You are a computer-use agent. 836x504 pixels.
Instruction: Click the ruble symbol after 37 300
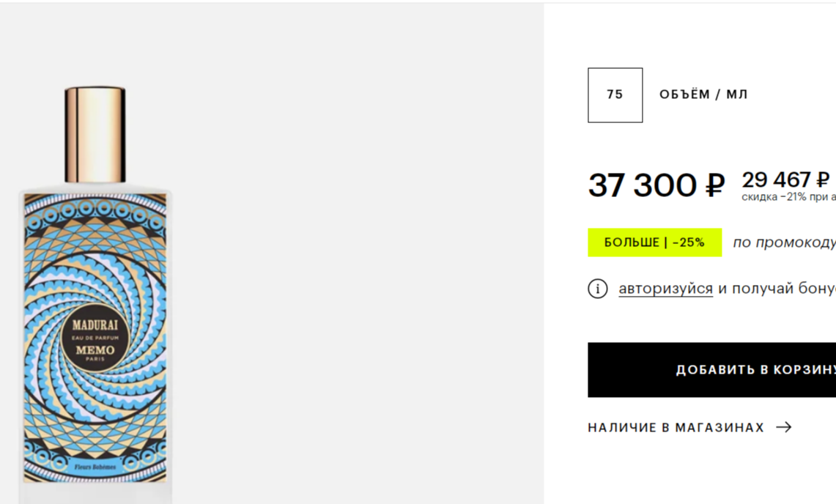click(x=714, y=185)
